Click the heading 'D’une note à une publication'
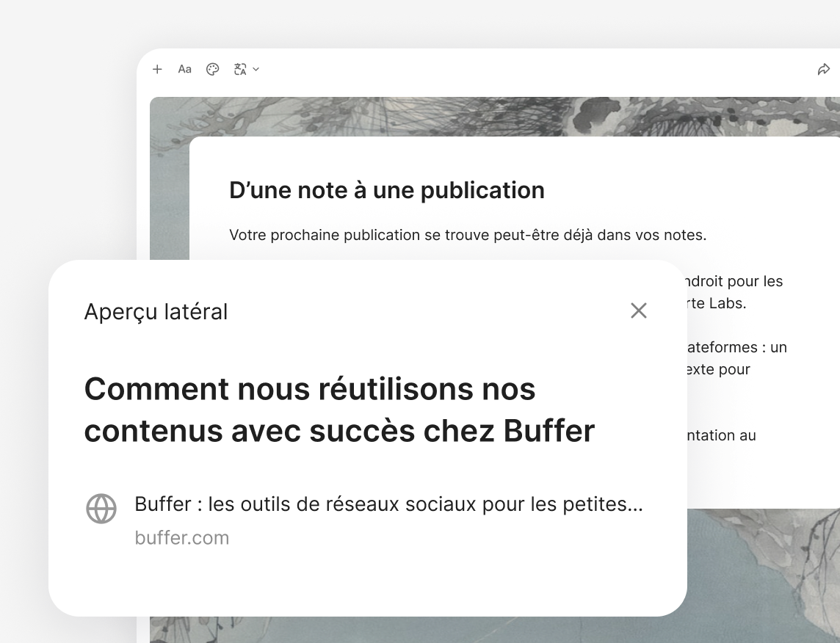 click(x=387, y=190)
